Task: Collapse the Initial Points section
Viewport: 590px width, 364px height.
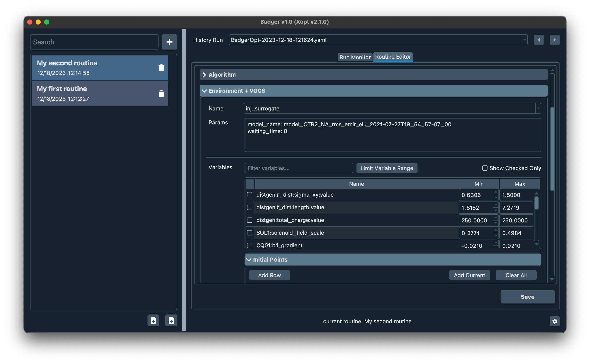Action: point(249,260)
